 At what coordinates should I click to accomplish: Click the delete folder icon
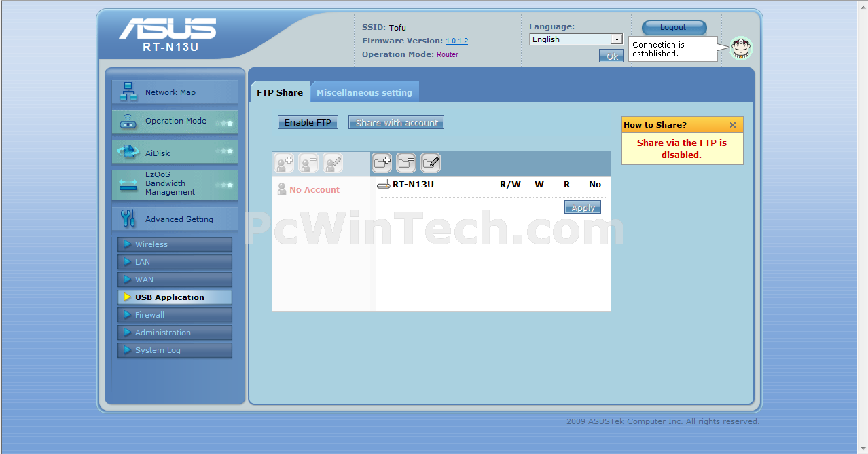pyautogui.click(x=406, y=162)
